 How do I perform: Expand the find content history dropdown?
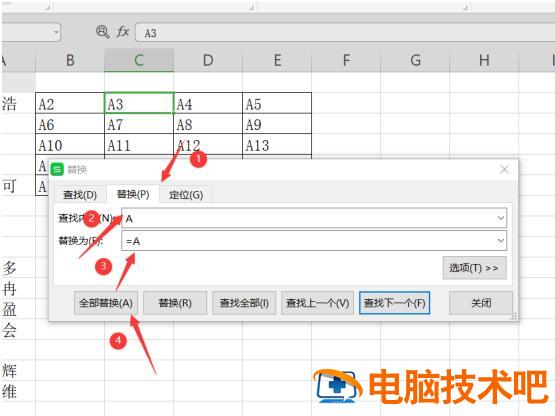tap(501, 218)
